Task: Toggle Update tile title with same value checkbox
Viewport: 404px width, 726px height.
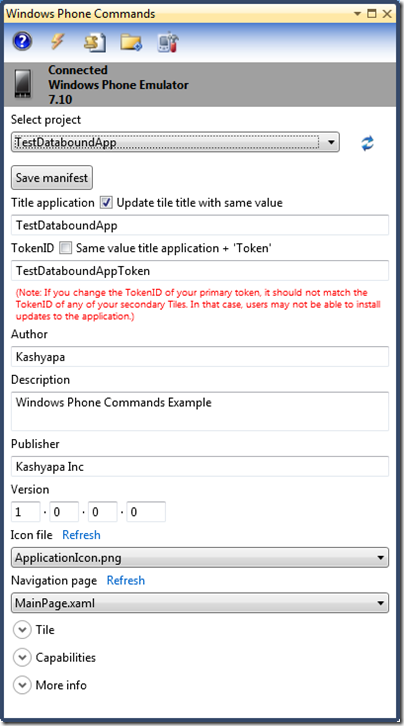Action: pos(106,203)
